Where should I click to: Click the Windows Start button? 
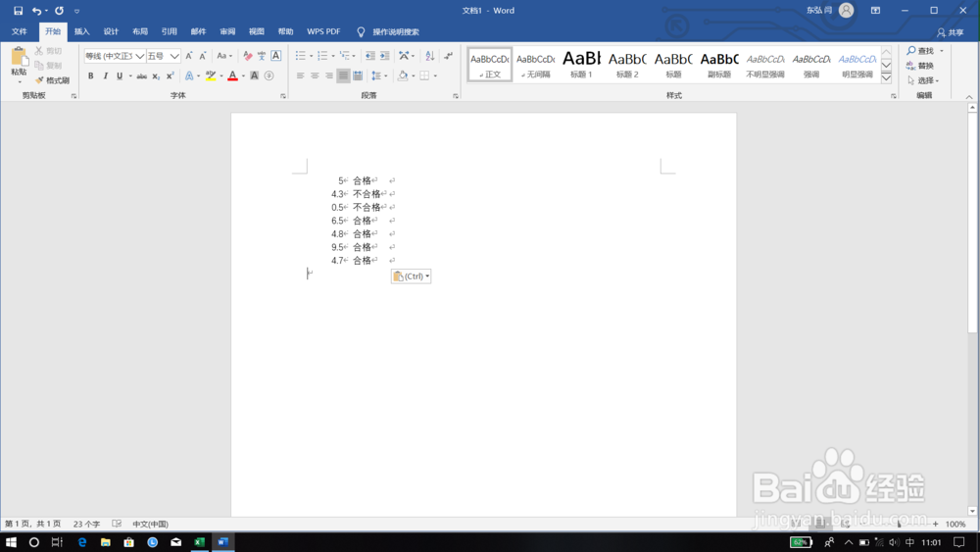pyautogui.click(x=11, y=542)
